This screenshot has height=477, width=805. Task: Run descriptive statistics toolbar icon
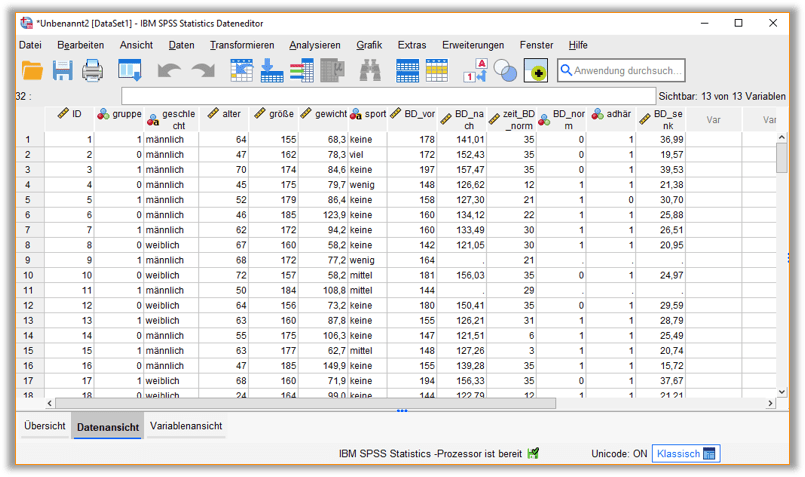pyautogui.click(x=332, y=70)
